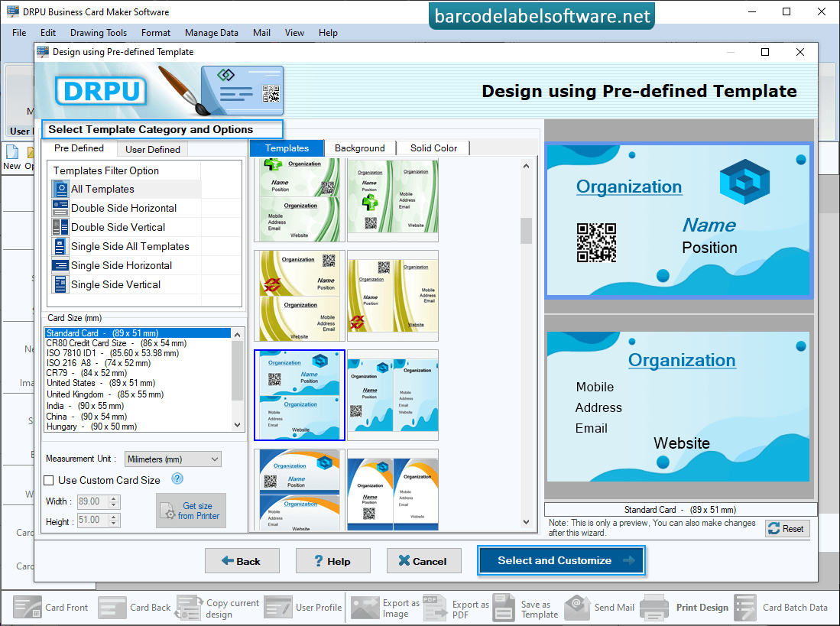This screenshot has height=626, width=840.
Task: Click the template gallery scroll-up arrow
Action: pos(526,166)
